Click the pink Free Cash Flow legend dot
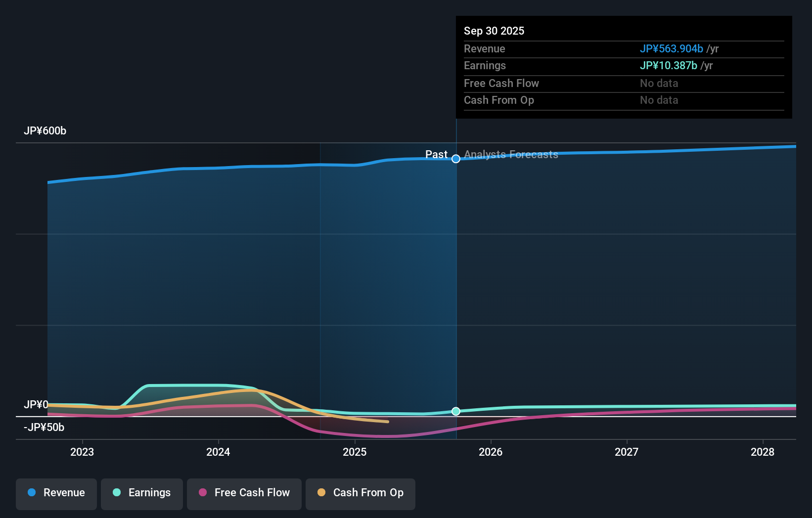 (x=203, y=493)
